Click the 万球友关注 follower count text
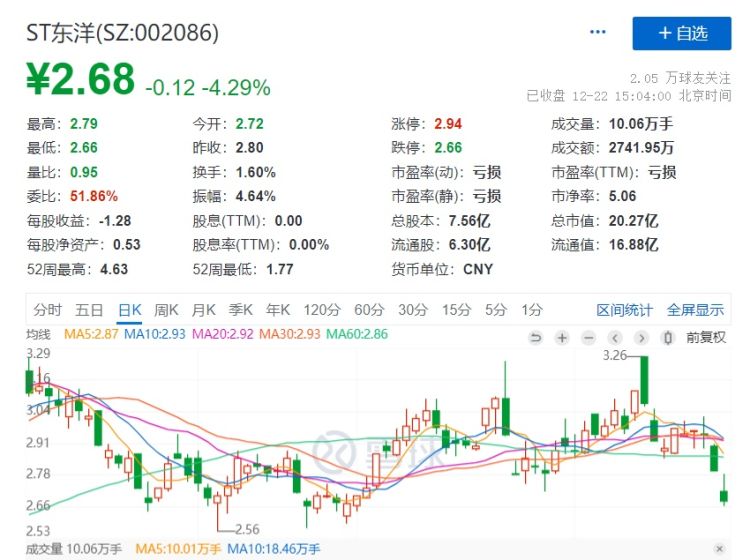The image size is (750, 560). pyautogui.click(x=680, y=78)
